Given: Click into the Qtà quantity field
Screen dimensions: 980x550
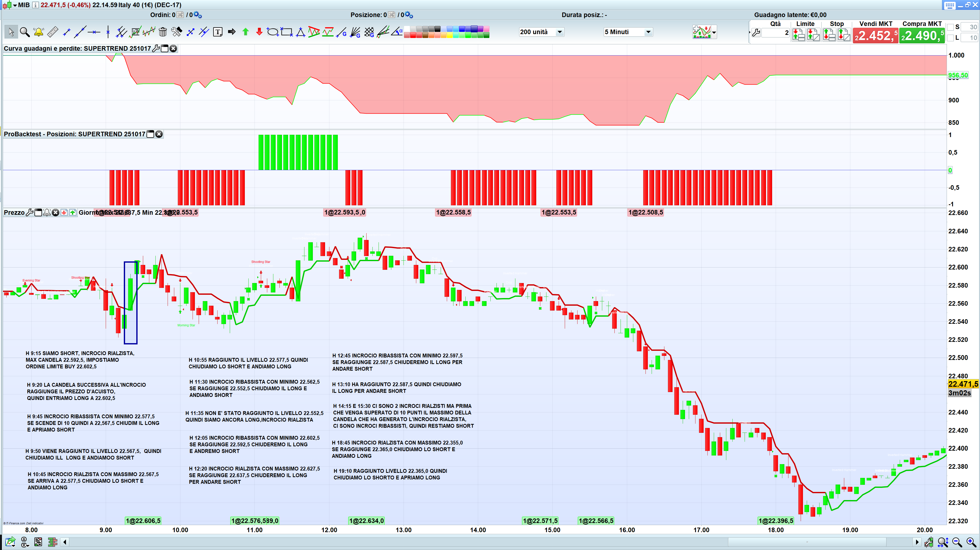Looking at the screenshot, I should click(776, 33).
